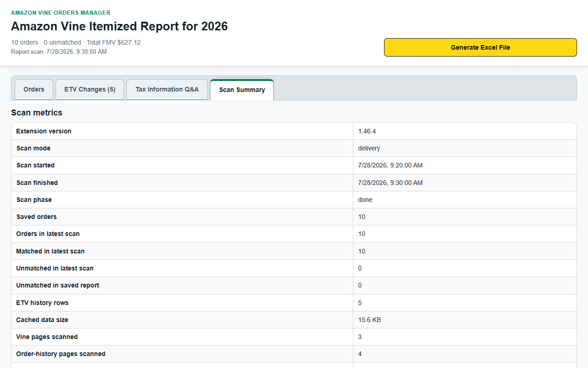Click the Scan phase label
Viewport: 588px width, 368px height.
(34, 200)
